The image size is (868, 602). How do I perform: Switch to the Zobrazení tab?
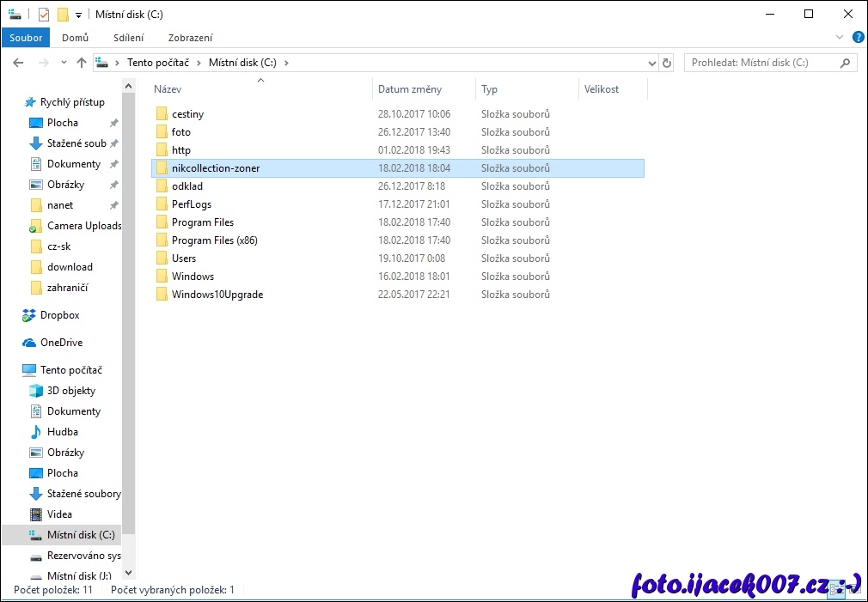(190, 38)
